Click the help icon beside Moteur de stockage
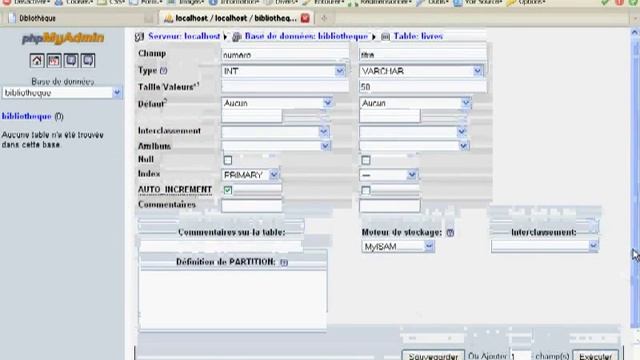 pos(450,233)
